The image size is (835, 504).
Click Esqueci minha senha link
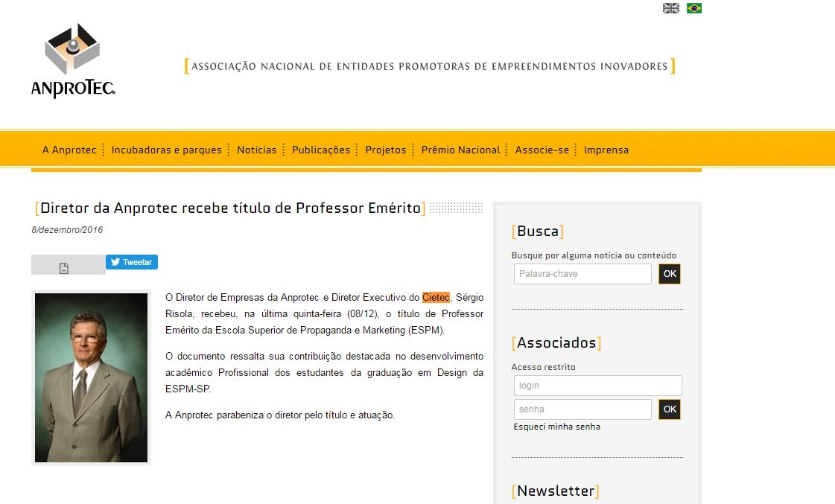coord(557,427)
